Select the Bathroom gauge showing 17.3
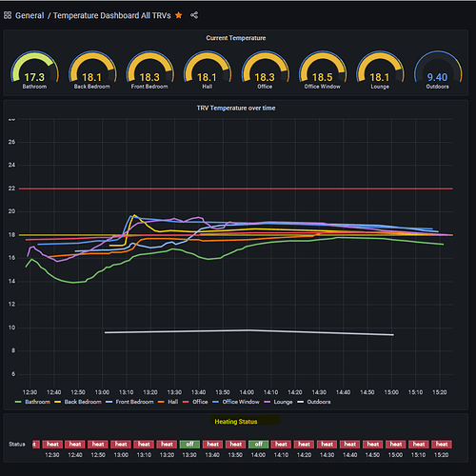Image resolution: width=476 pixels, height=476 pixels. 34,70
